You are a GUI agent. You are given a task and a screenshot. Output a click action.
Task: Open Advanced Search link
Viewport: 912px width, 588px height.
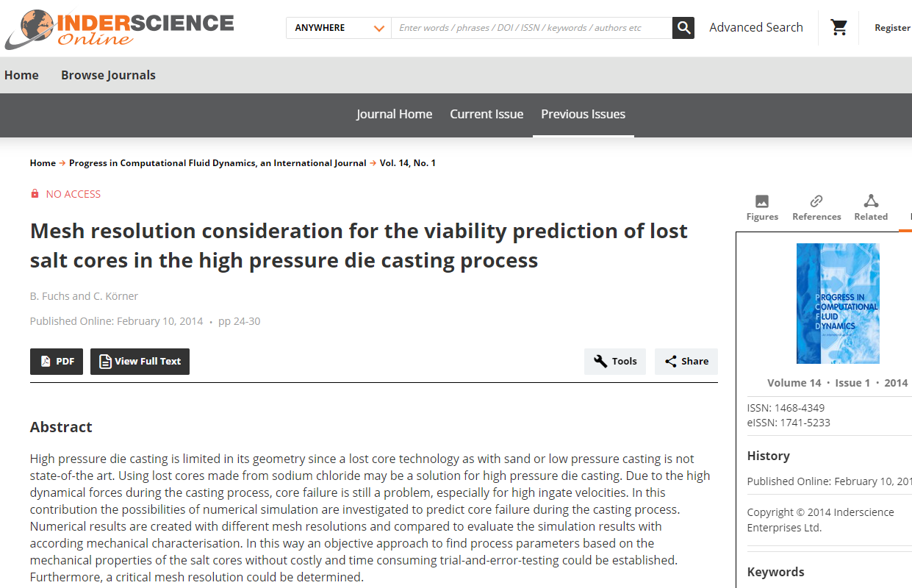756,28
